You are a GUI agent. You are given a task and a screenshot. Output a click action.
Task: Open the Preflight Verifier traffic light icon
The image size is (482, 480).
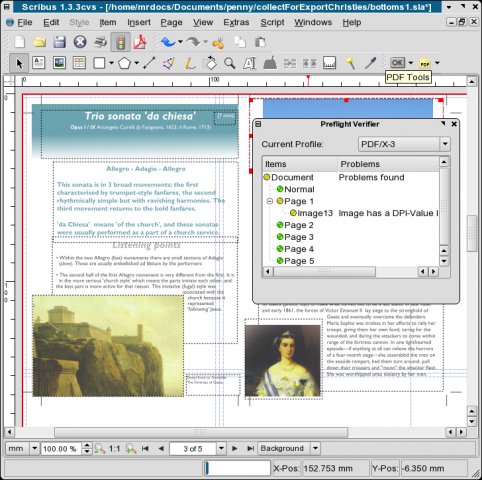(120, 42)
